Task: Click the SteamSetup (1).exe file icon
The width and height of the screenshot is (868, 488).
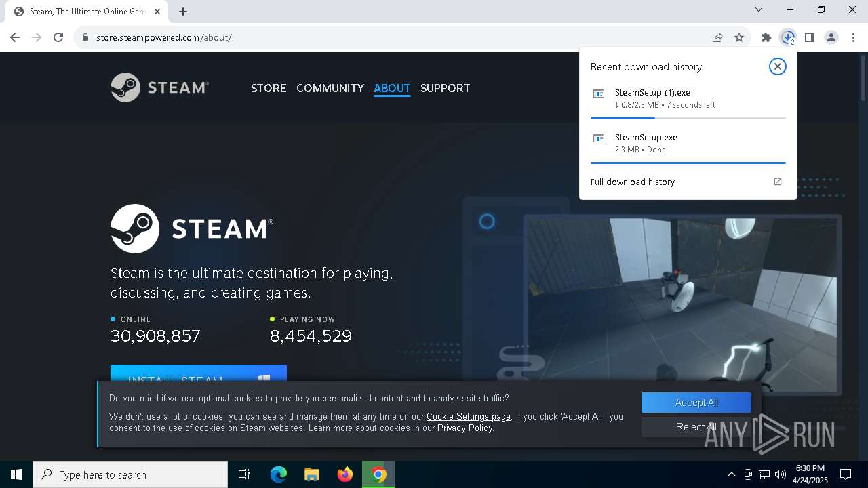Action: pos(599,94)
